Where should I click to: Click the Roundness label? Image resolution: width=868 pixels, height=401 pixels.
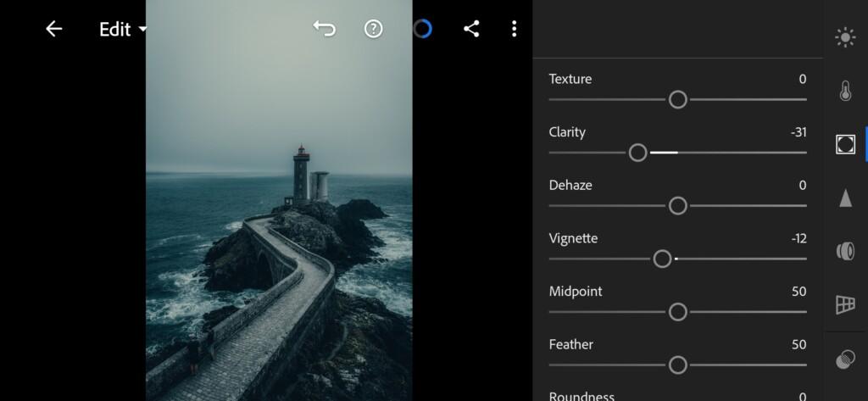point(581,396)
